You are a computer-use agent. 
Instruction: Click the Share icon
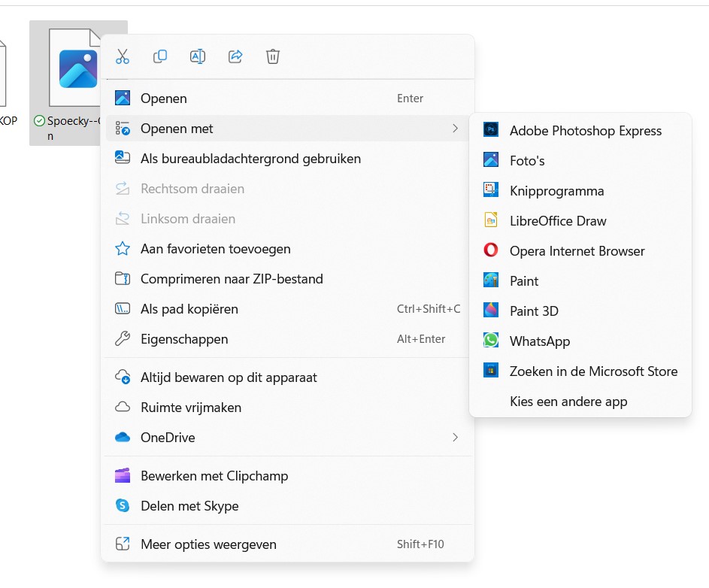point(235,56)
